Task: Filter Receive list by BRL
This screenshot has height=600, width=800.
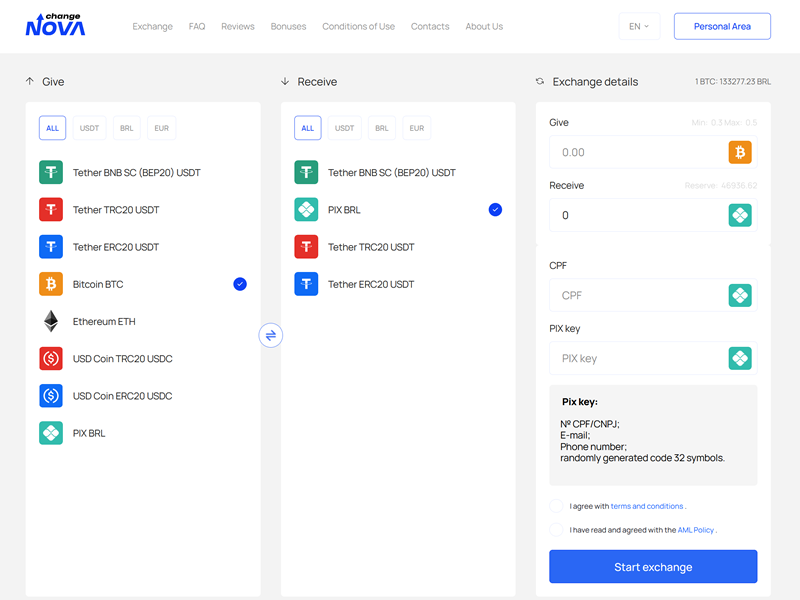Action: 382,128
